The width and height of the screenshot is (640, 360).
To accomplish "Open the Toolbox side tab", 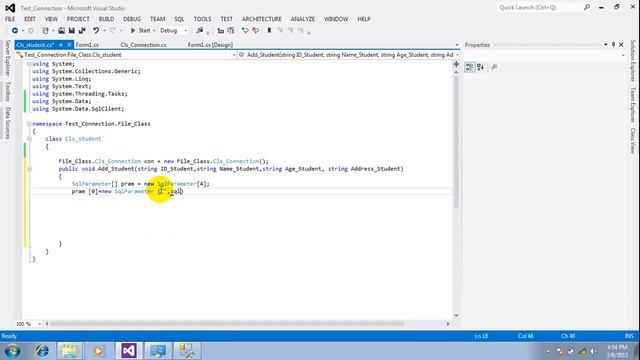I will tap(7, 91).
